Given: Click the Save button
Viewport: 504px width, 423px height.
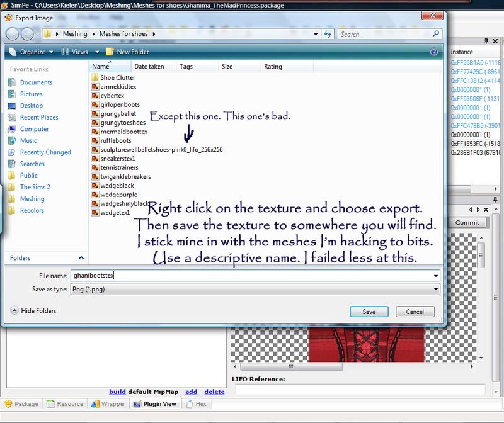Looking at the screenshot, I should [369, 312].
